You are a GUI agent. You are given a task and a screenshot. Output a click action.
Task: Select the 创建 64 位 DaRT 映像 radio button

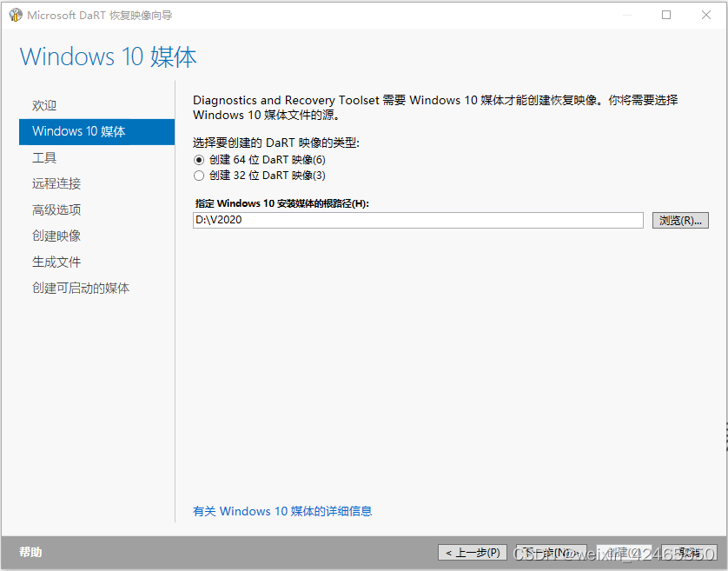[199, 160]
